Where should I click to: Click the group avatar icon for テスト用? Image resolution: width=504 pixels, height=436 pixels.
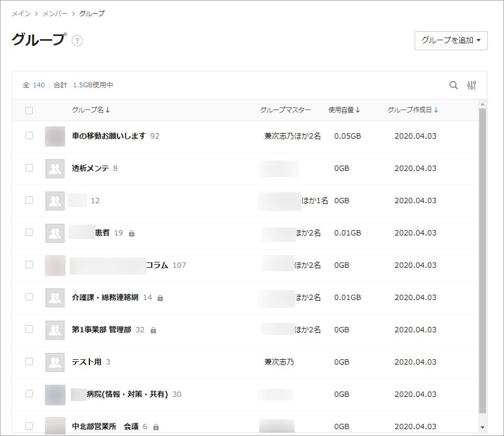click(x=55, y=362)
